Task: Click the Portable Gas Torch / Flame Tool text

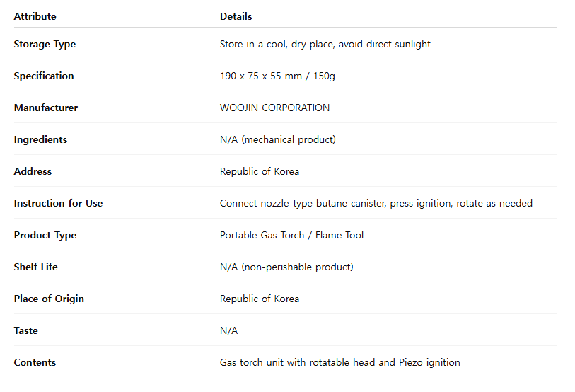Action: pyautogui.click(x=291, y=235)
